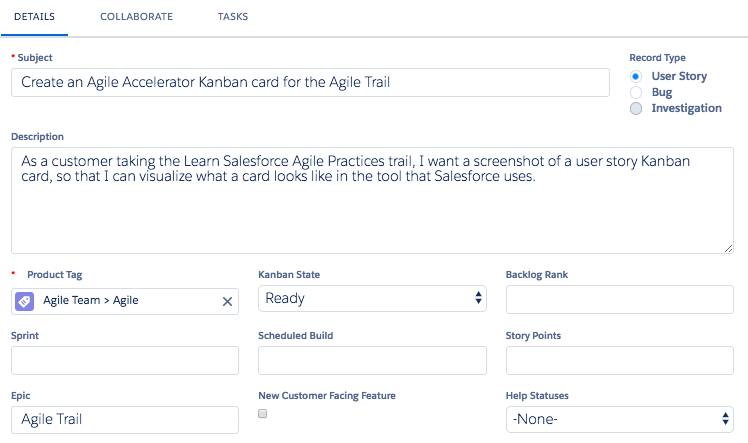Focus the Story Points field
The height and width of the screenshot is (443, 748).
coord(620,361)
